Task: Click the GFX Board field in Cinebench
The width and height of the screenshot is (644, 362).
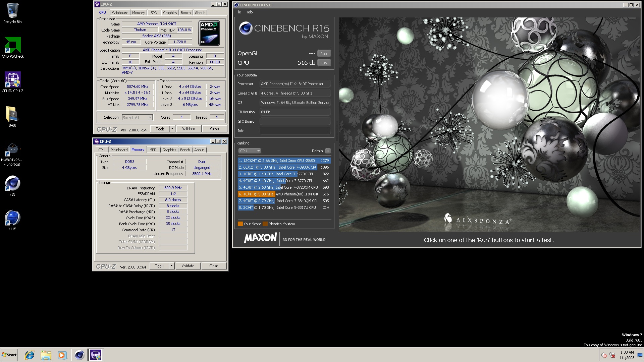Action: 295,121
